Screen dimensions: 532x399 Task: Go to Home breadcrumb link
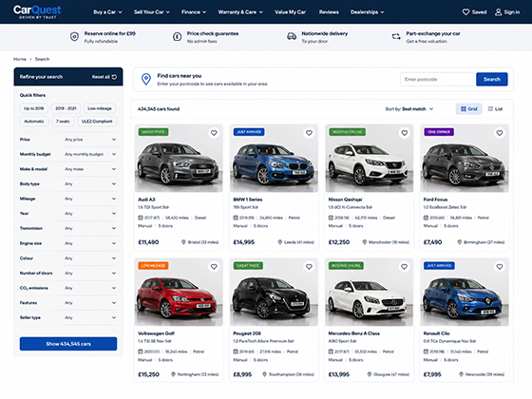(x=20, y=59)
